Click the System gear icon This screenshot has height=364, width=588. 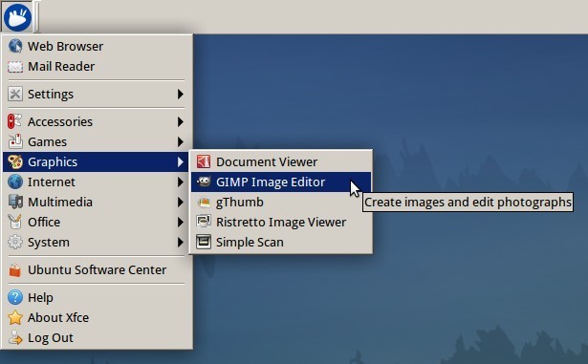pos(15,242)
